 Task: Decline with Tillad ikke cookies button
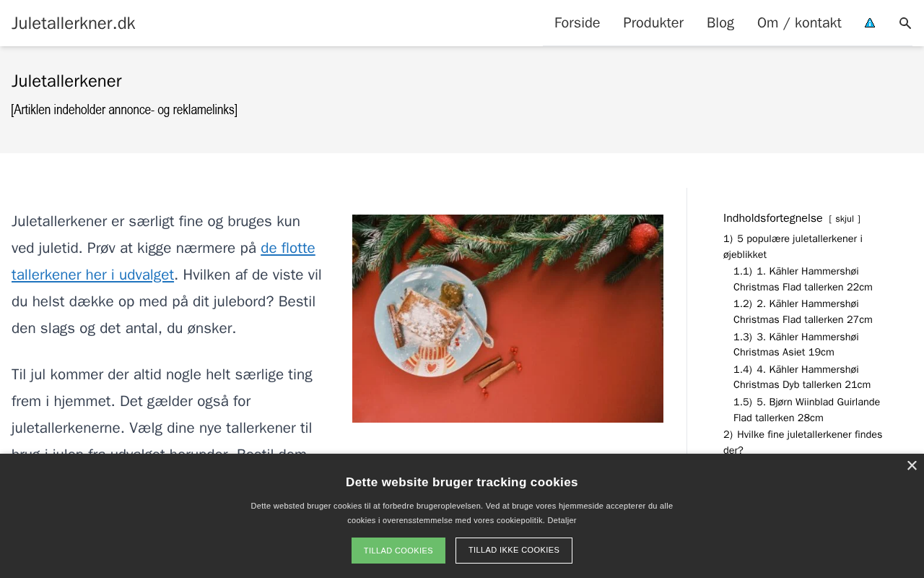click(x=514, y=551)
